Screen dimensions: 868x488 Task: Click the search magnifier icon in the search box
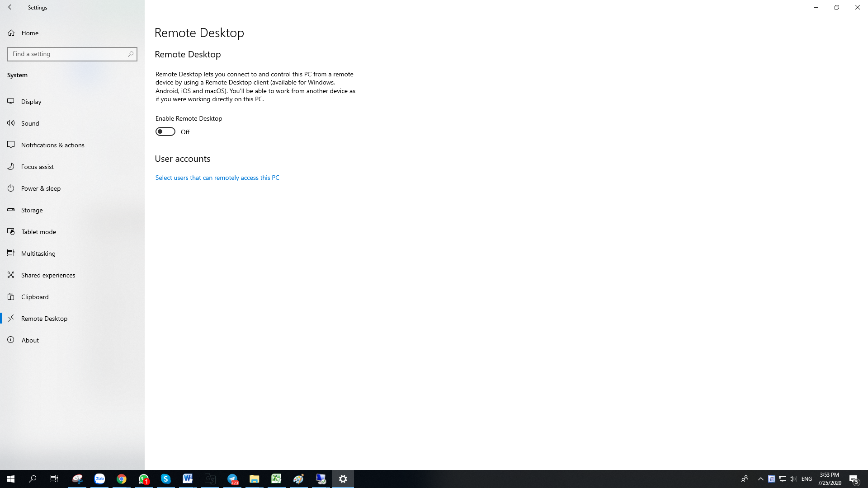click(131, 54)
